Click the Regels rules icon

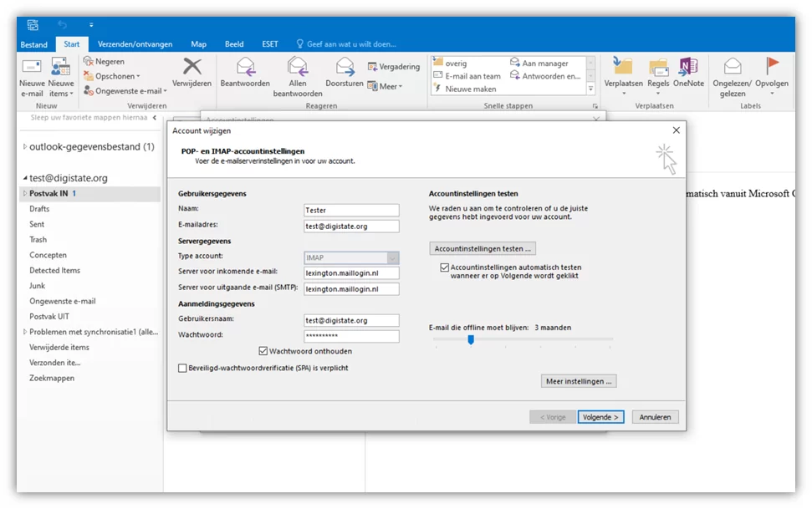pyautogui.click(x=658, y=67)
